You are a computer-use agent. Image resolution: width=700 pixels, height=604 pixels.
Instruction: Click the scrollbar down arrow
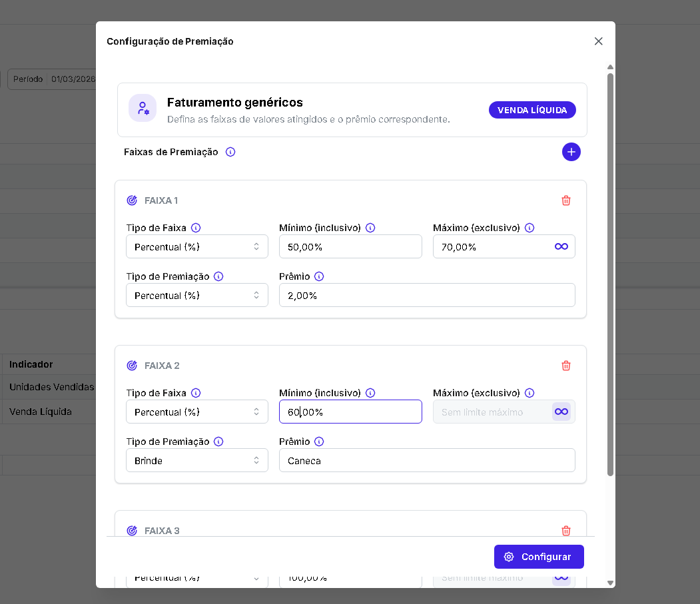610,583
